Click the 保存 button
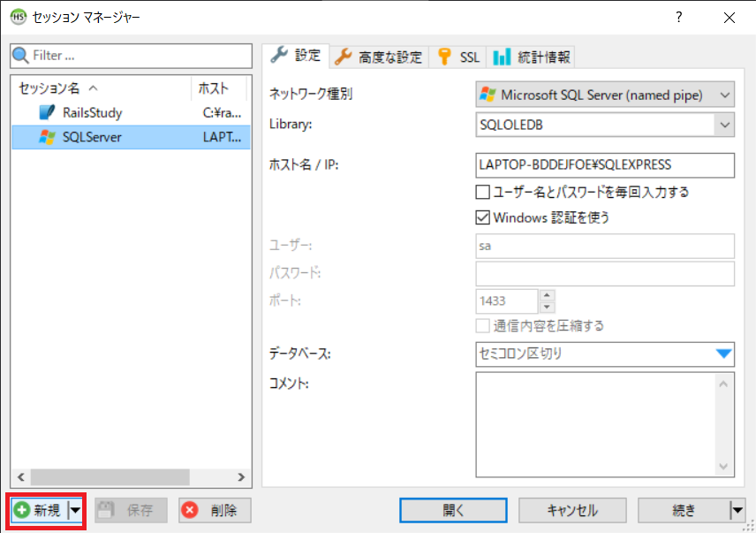The width and height of the screenshot is (756, 533). click(x=131, y=510)
